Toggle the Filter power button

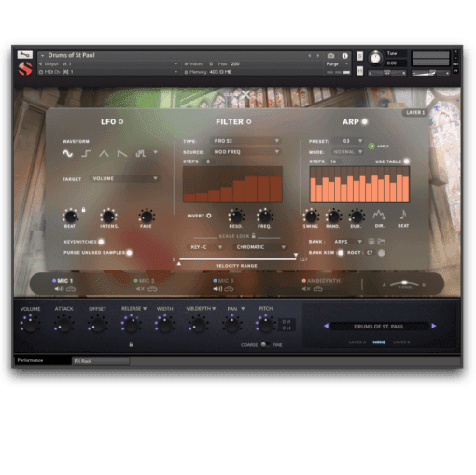tap(249, 121)
